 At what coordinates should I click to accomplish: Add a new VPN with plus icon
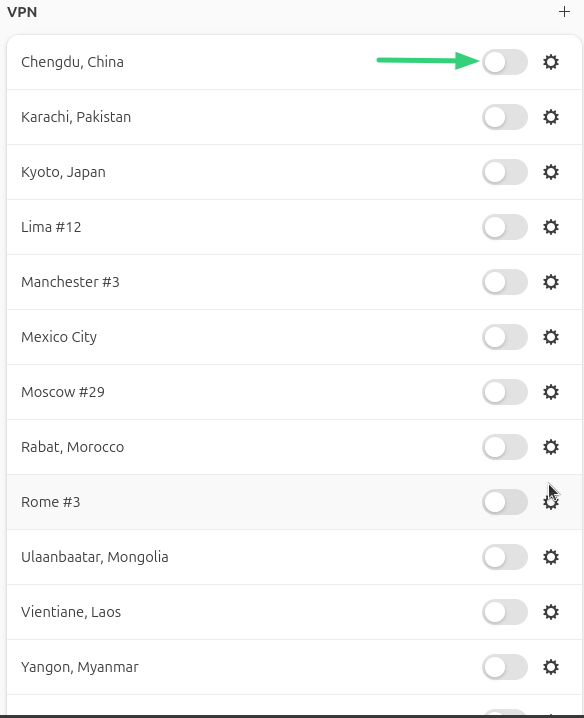pyautogui.click(x=564, y=12)
